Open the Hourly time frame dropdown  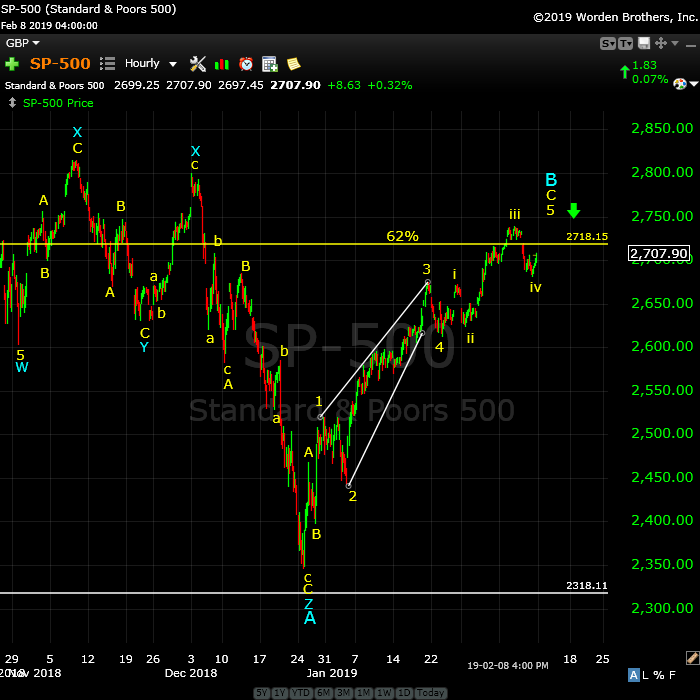[x=150, y=63]
